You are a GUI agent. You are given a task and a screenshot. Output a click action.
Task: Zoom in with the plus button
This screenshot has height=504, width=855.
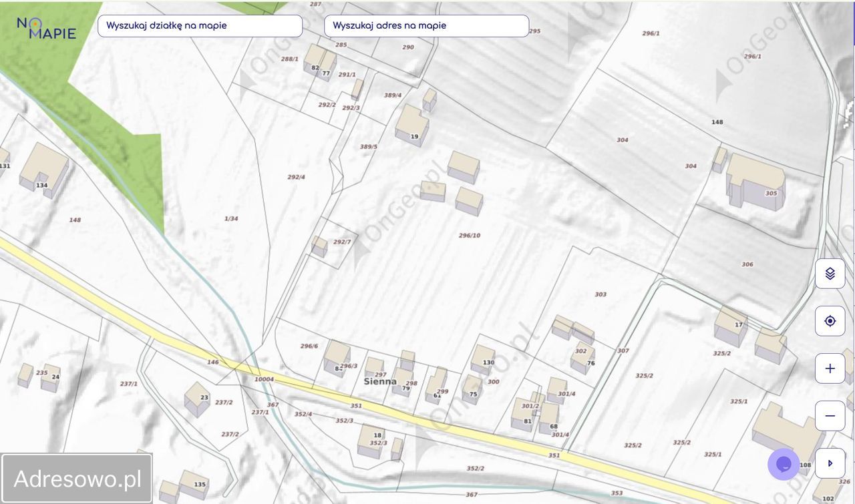pos(830,368)
